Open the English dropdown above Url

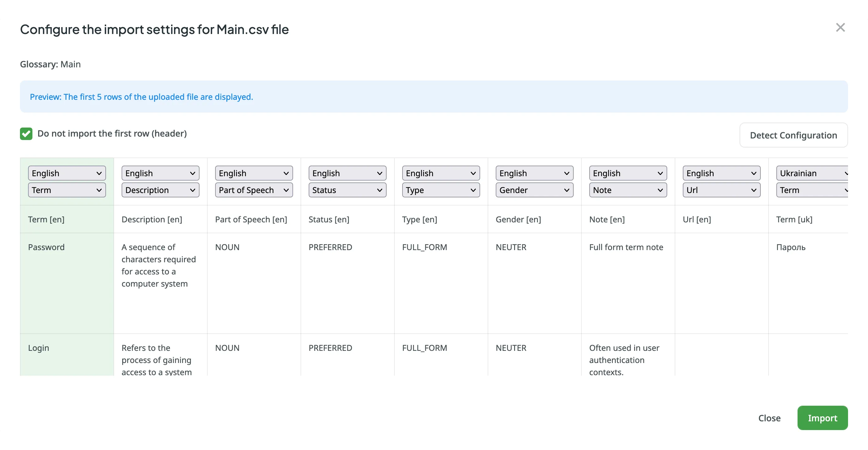[x=721, y=173]
